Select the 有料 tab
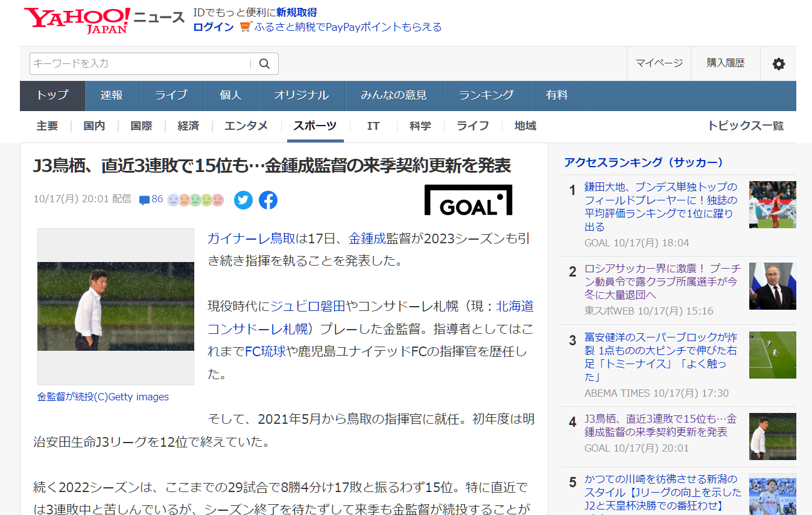The height and width of the screenshot is (515, 812). coord(557,95)
